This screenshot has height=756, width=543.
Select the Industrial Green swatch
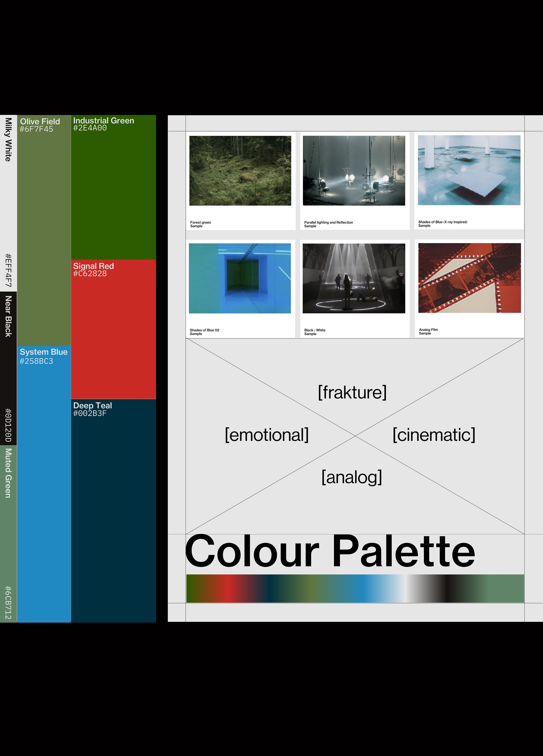coord(114,187)
